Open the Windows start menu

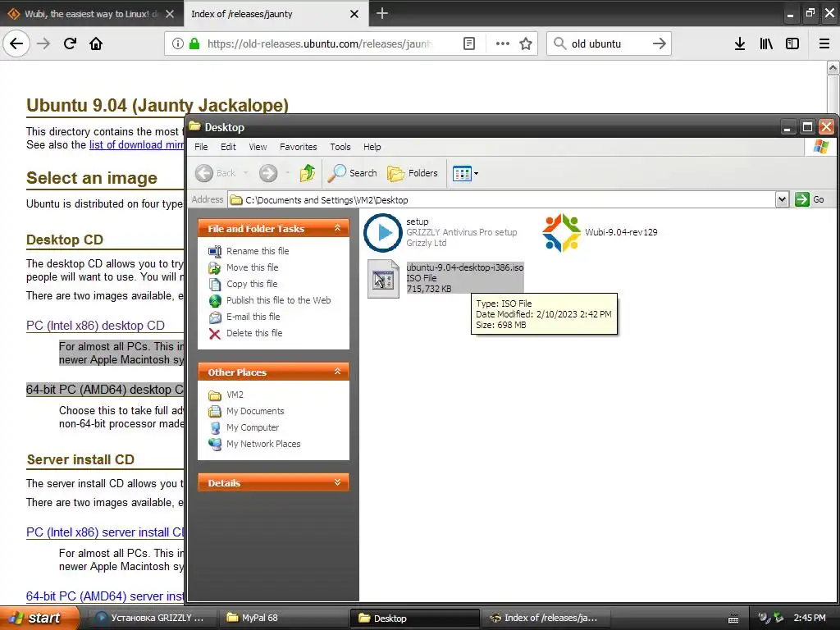tap(39, 618)
